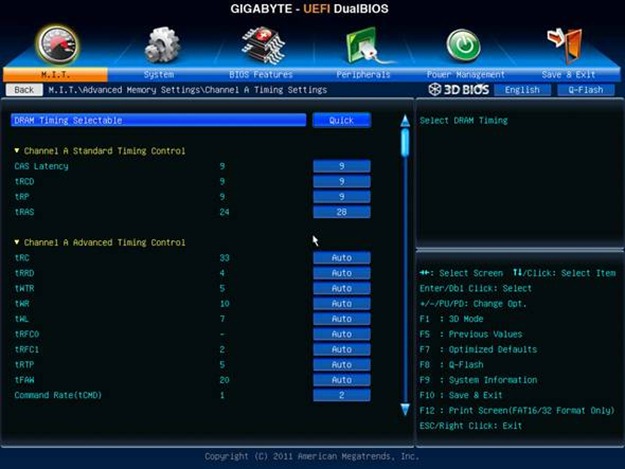Change the CAS Latency value field
This screenshot has width=625, height=469.
[x=342, y=166]
